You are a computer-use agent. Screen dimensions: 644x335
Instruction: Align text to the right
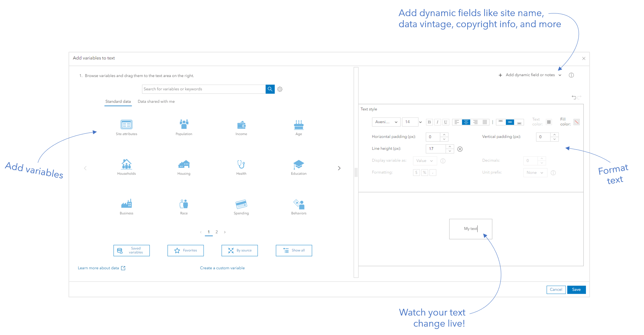pyautogui.click(x=475, y=122)
